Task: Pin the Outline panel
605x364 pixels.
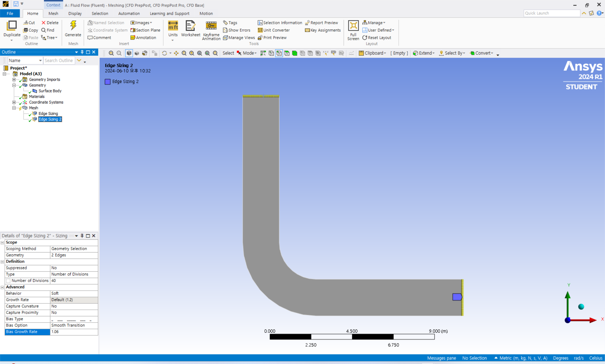Action: tap(82, 52)
